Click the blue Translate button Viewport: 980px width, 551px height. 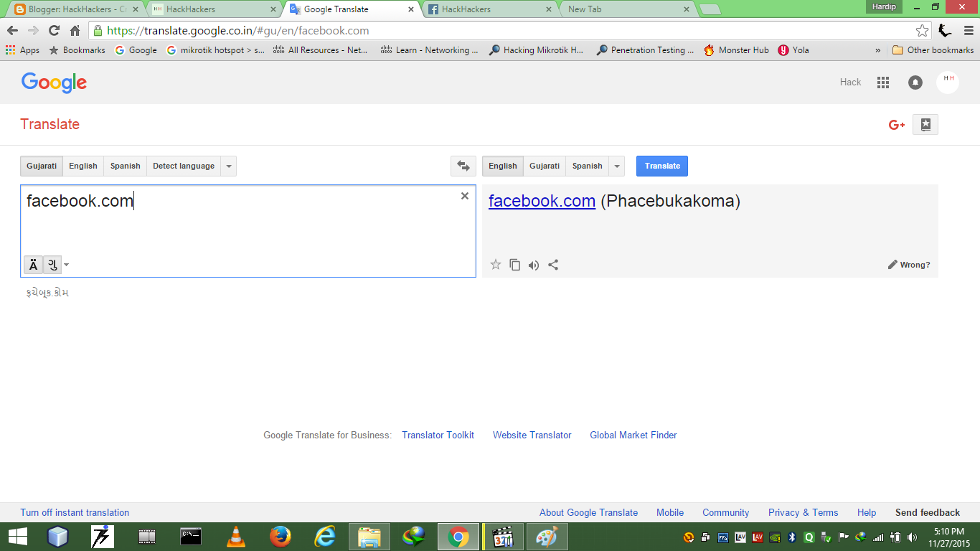click(662, 166)
